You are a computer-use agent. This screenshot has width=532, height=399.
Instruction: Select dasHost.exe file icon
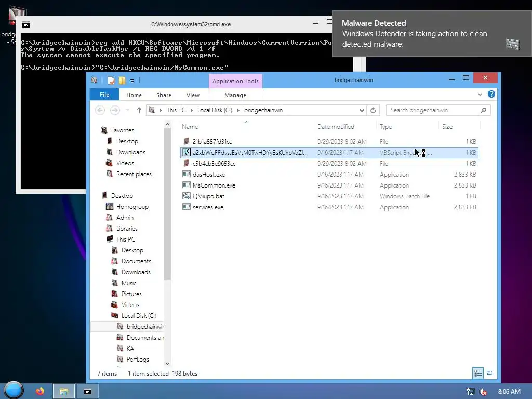click(187, 174)
